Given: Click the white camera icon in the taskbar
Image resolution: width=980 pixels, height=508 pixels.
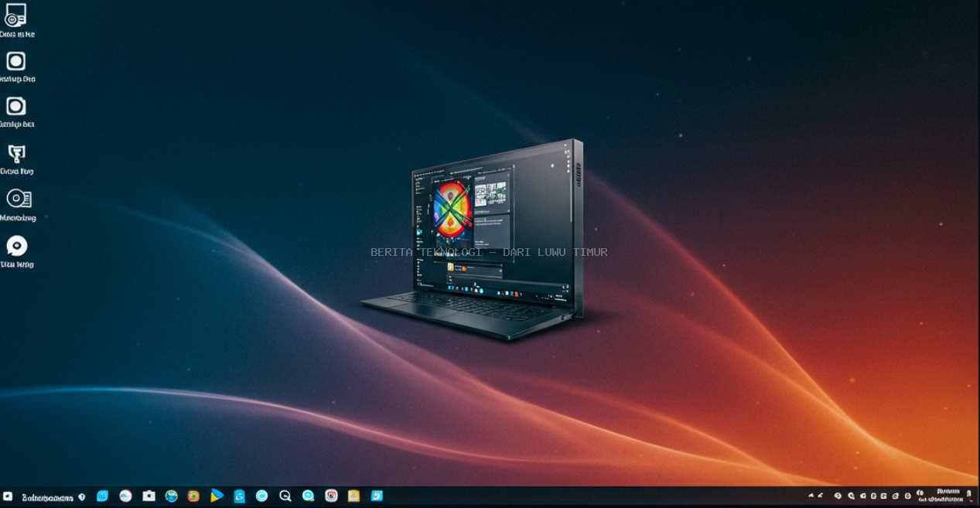Looking at the screenshot, I should click(x=149, y=496).
